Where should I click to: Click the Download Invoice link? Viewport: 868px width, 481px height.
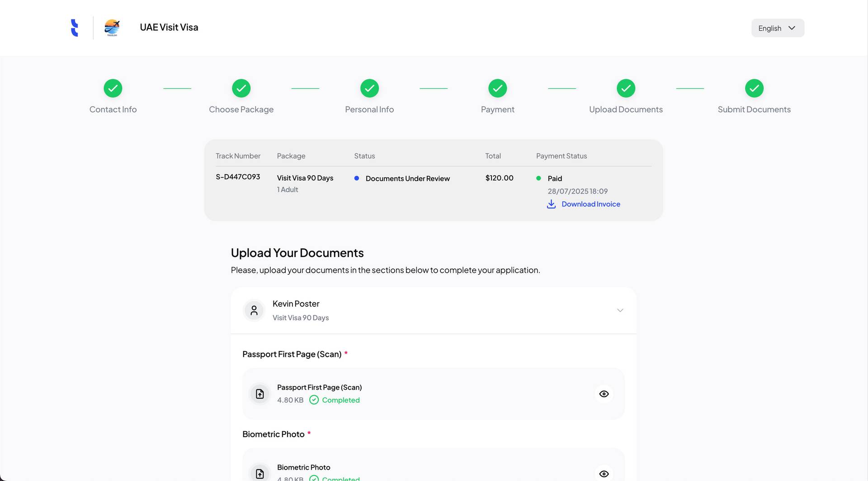coord(590,204)
